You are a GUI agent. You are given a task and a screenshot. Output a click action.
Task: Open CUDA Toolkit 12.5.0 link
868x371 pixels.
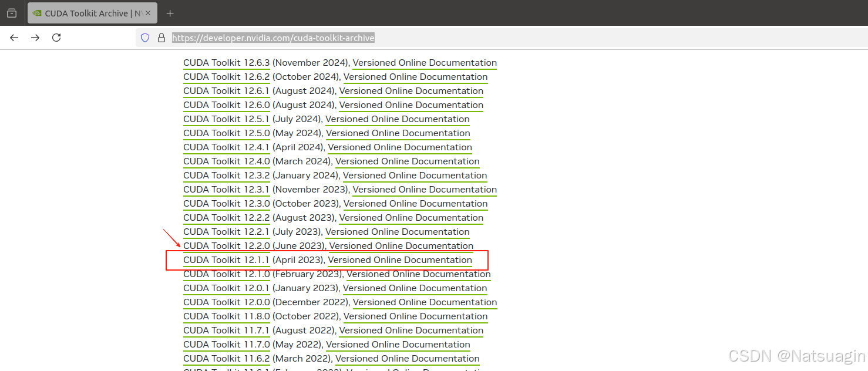[x=227, y=133]
